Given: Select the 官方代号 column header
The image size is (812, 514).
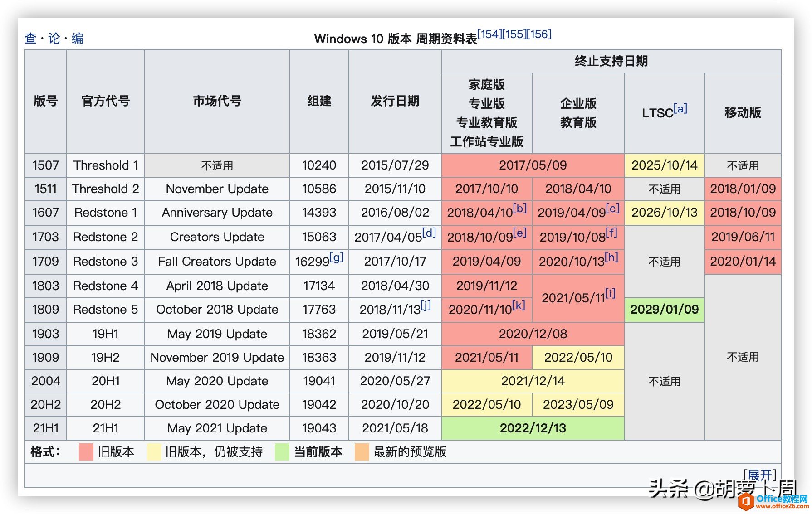Looking at the screenshot, I should pyautogui.click(x=106, y=101).
